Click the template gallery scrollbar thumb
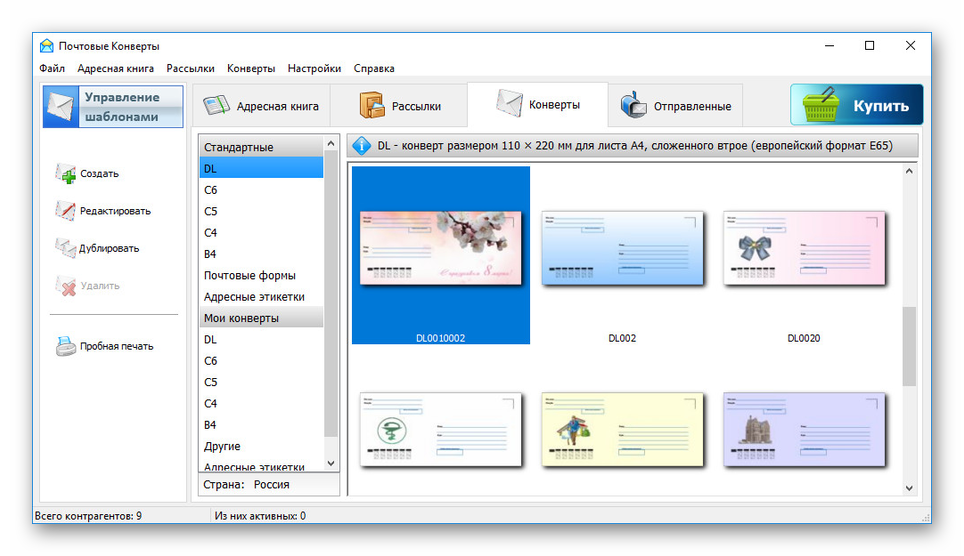 909,346
